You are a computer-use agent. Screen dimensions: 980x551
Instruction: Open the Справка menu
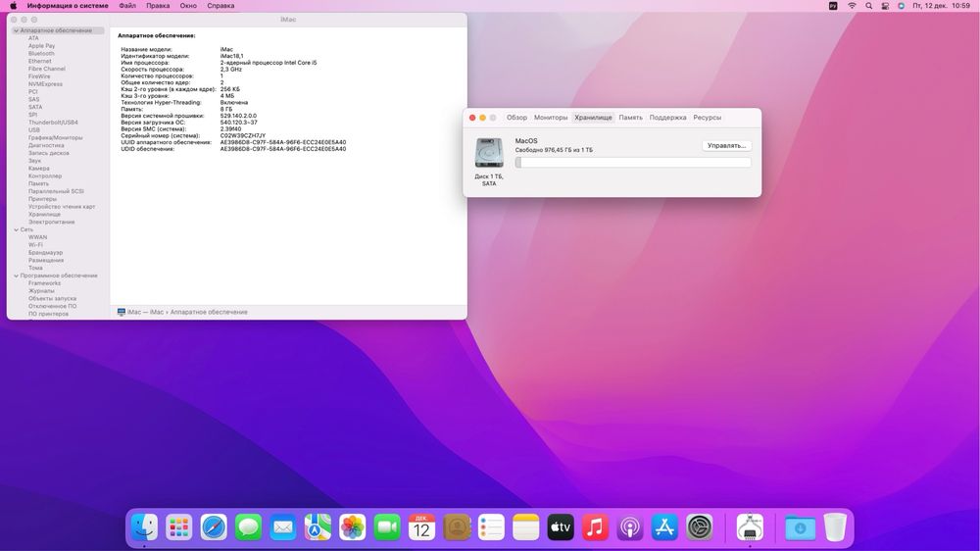click(220, 6)
